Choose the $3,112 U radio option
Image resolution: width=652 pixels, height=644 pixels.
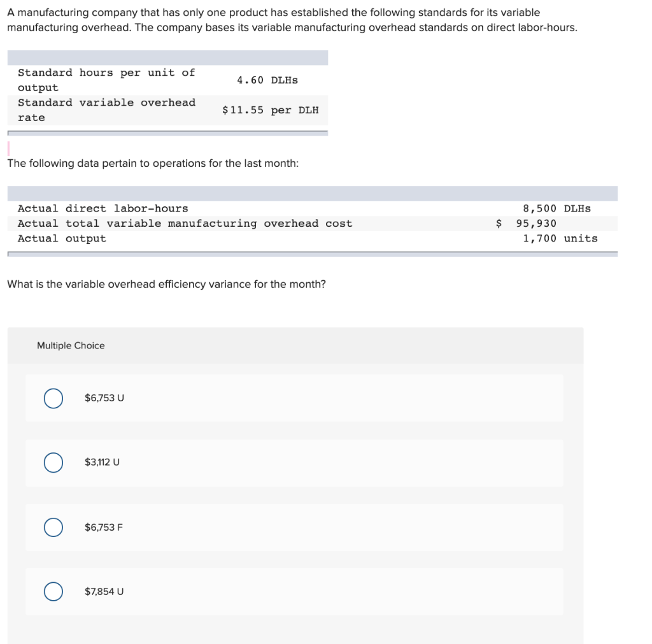point(53,462)
